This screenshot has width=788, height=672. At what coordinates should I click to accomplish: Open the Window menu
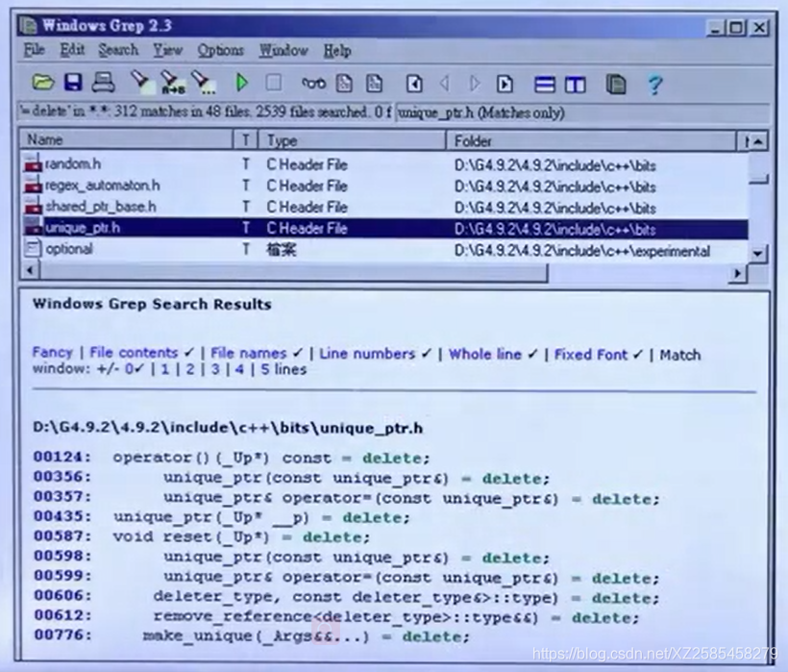(283, 51)
